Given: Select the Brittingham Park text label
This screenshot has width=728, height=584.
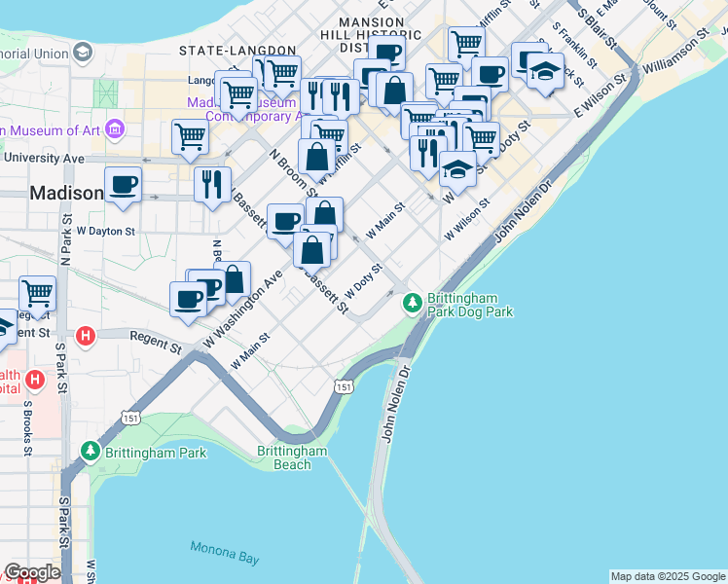Looking at the screenshot, I should coord(156,453).
